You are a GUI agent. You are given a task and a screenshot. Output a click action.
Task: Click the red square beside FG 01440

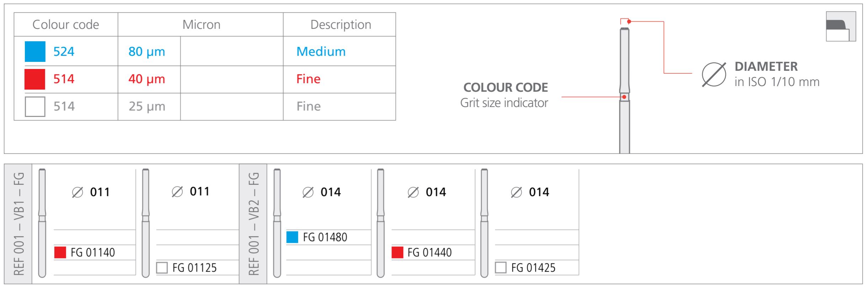397,252
